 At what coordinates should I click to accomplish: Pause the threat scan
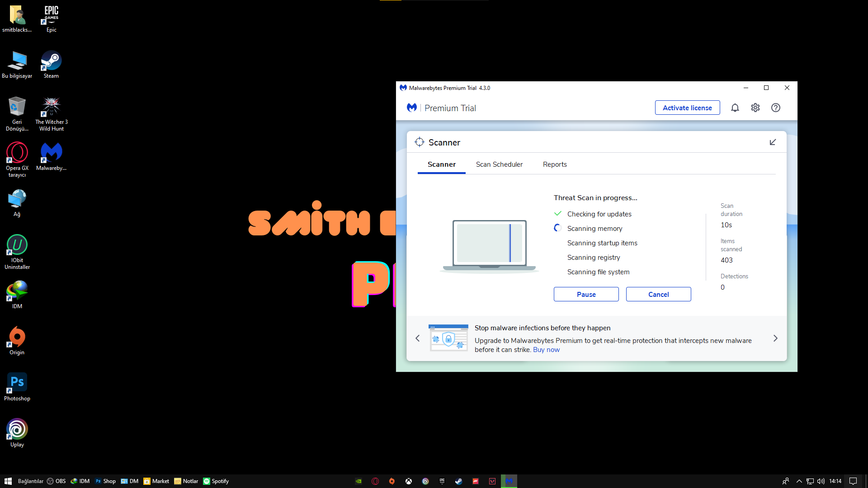tap(586, 294)
